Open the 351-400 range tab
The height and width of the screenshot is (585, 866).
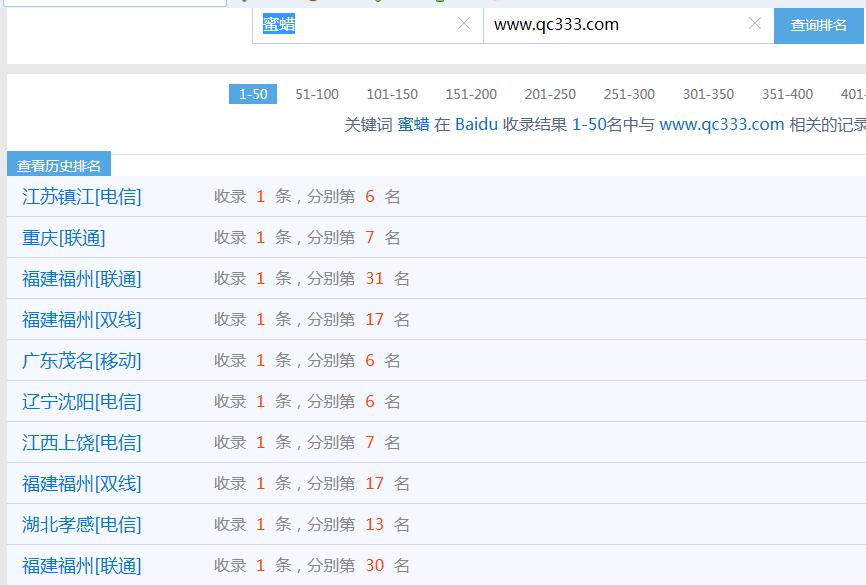pyautogui.click(x=787, y=94)
